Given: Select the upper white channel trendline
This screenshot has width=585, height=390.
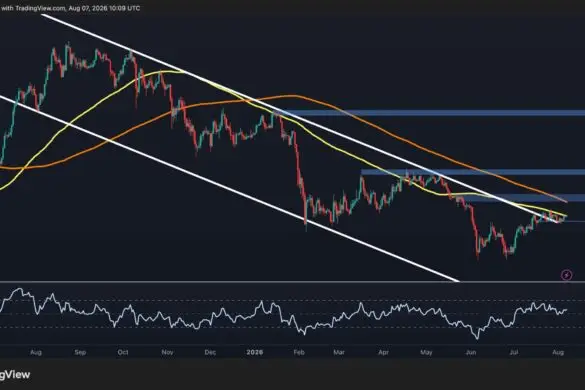Looking at the screenshot, I should pyautogui.click(x=298, y=119).
